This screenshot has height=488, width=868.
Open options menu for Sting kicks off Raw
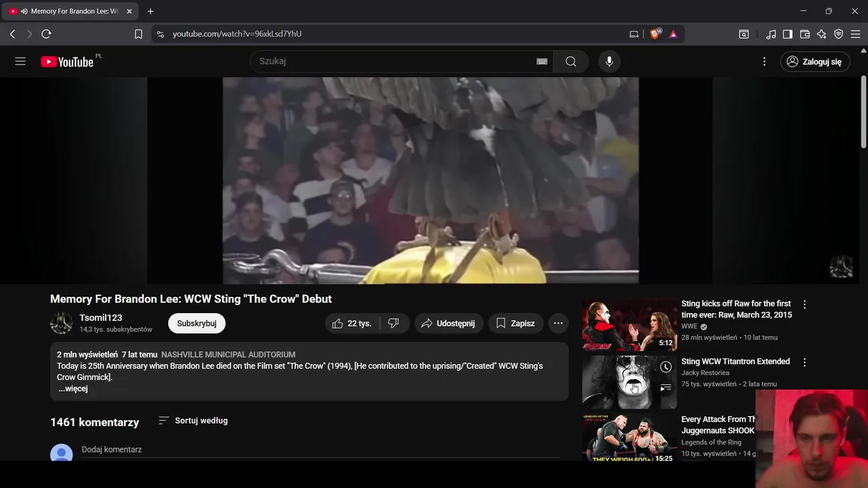804,305
